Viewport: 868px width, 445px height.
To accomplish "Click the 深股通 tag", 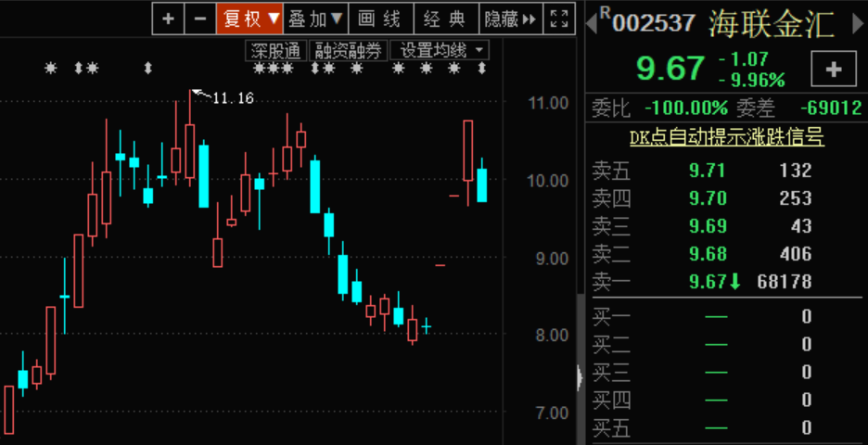I will pos(275,51).
